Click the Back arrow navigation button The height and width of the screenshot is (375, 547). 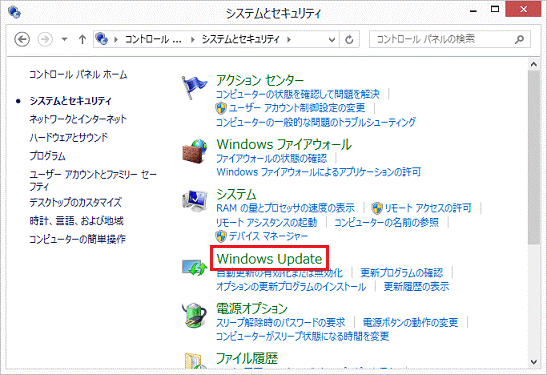pyautogui.click(x=22, y=39)
